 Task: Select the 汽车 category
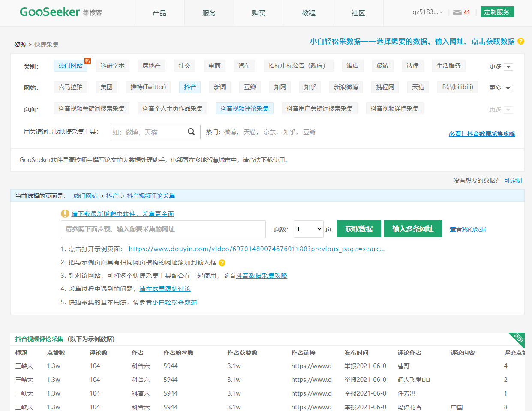click(x=244, y=66)
